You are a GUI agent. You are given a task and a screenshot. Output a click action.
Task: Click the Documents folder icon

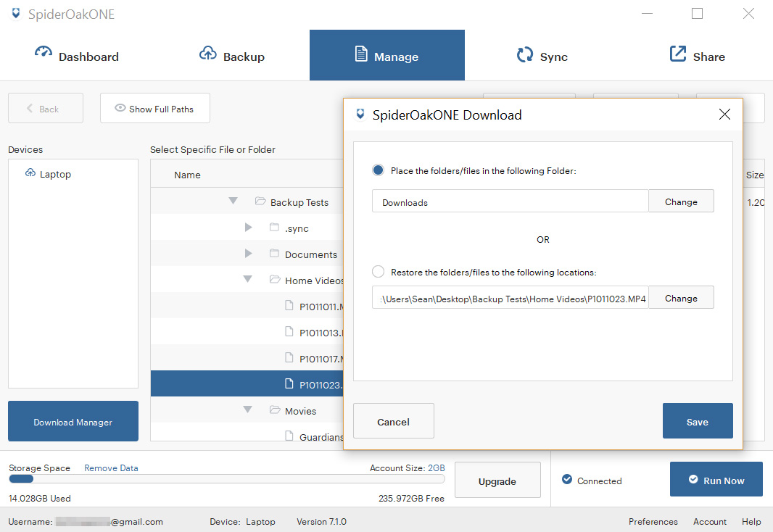coord(275,253)
